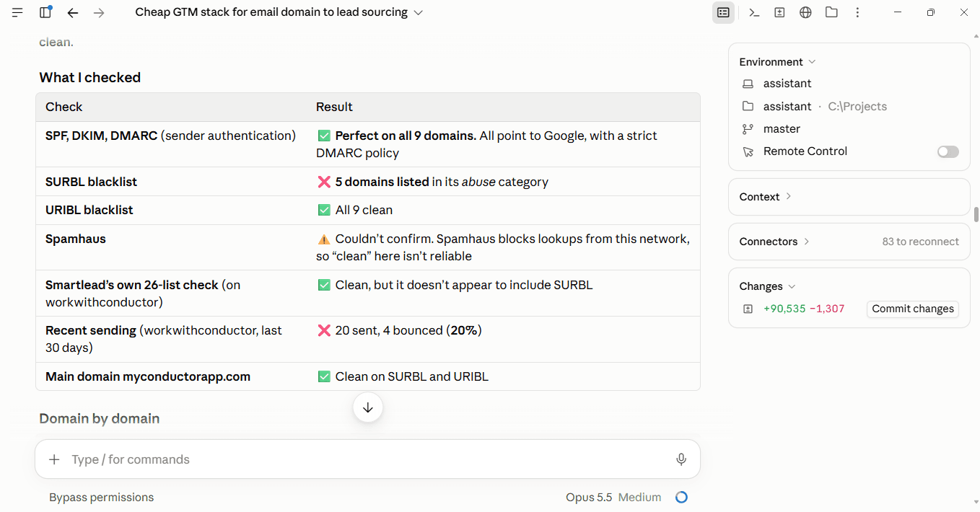Image resolution: width=980 pixels, height=512 pixels.
Task: Open the Bypass permissions mode selector
Action: tap(101, 498)
